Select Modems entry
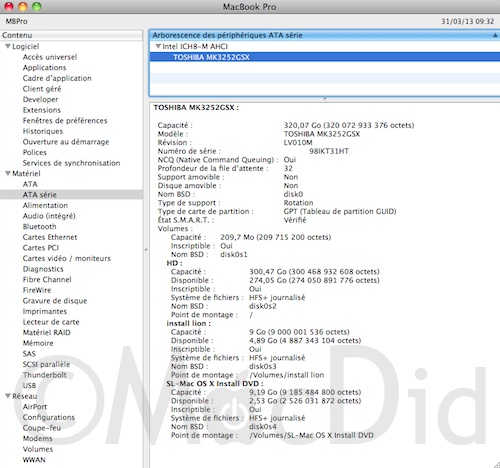Image resolution: width=500 pixels, height=468 pixels. tap(37, 439)
